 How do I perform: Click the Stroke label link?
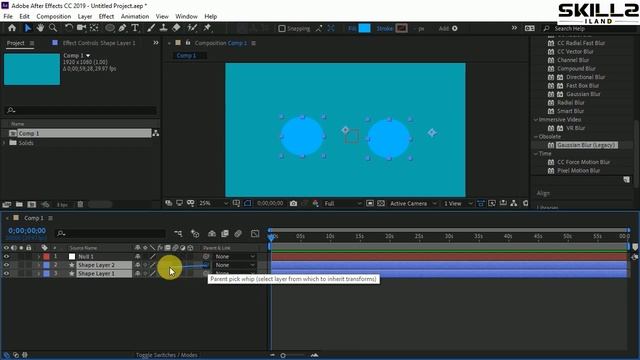[384, 29]
